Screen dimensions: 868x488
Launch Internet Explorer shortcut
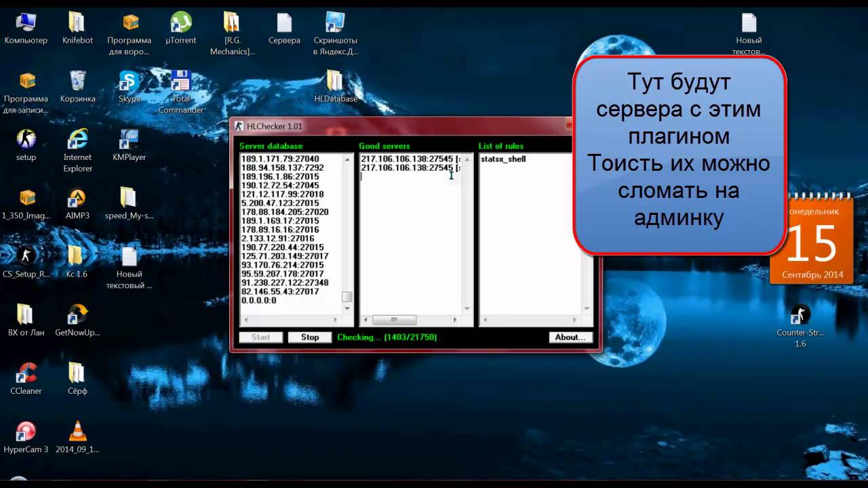[x=77, y=150]
